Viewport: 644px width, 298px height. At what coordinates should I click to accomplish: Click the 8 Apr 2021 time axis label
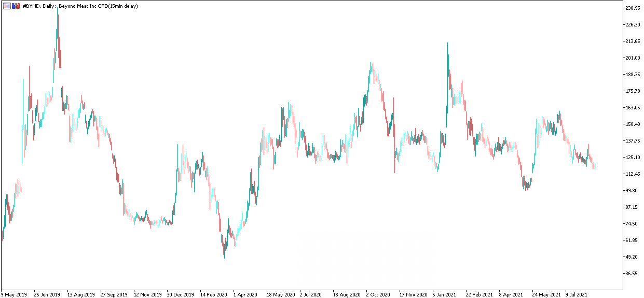pos(512,294)
